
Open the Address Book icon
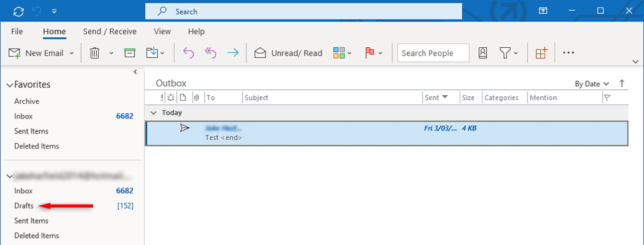tap(482, 53)
